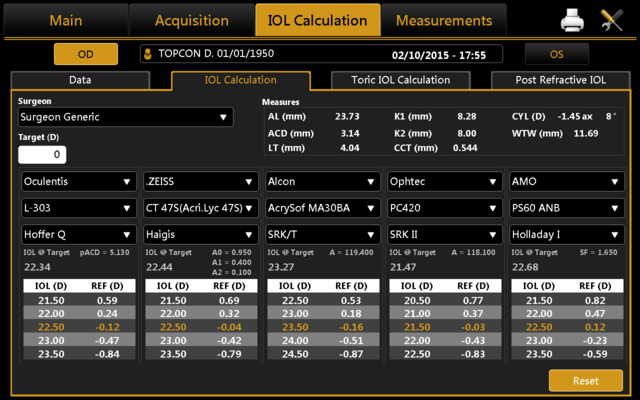
Task: Open the Alcon manufacturer dropdown
Action: point(323,181)
